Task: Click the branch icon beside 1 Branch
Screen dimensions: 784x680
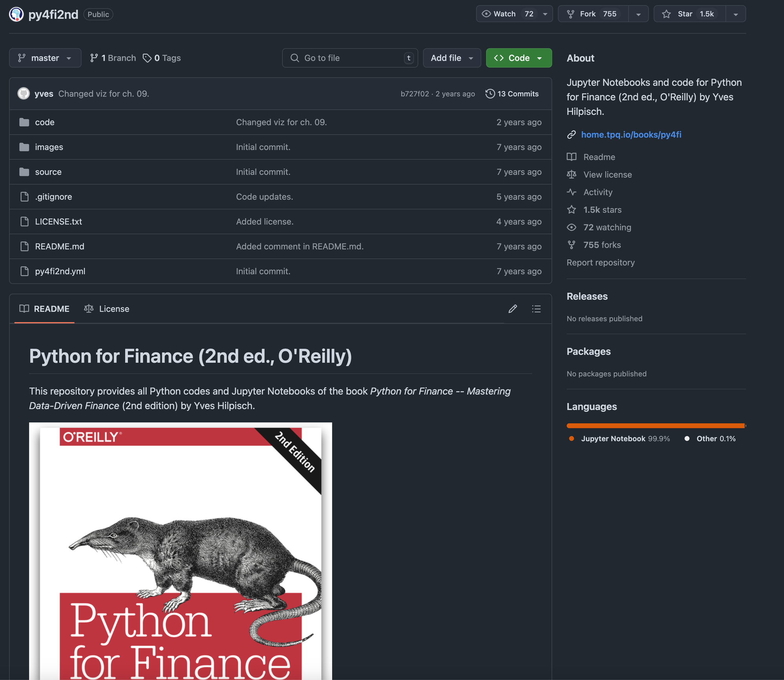Action: (94, 58)
